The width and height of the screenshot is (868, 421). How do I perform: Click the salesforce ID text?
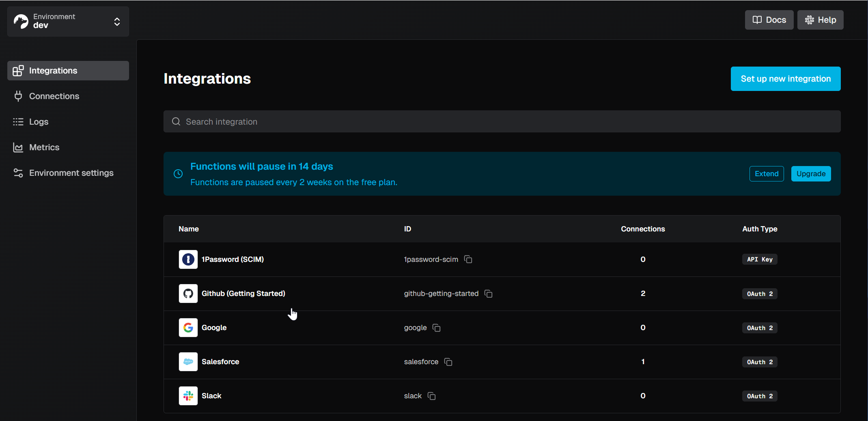[421, 362]
